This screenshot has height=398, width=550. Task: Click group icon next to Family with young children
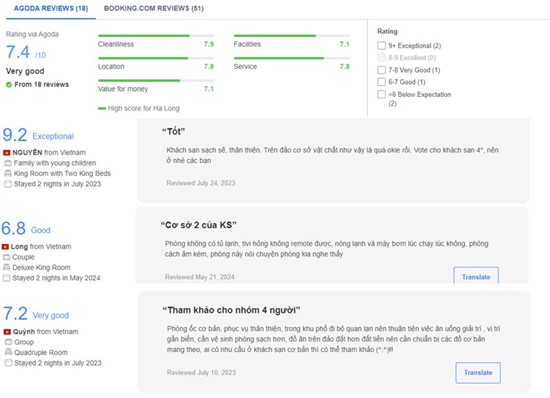coord(8,163)
